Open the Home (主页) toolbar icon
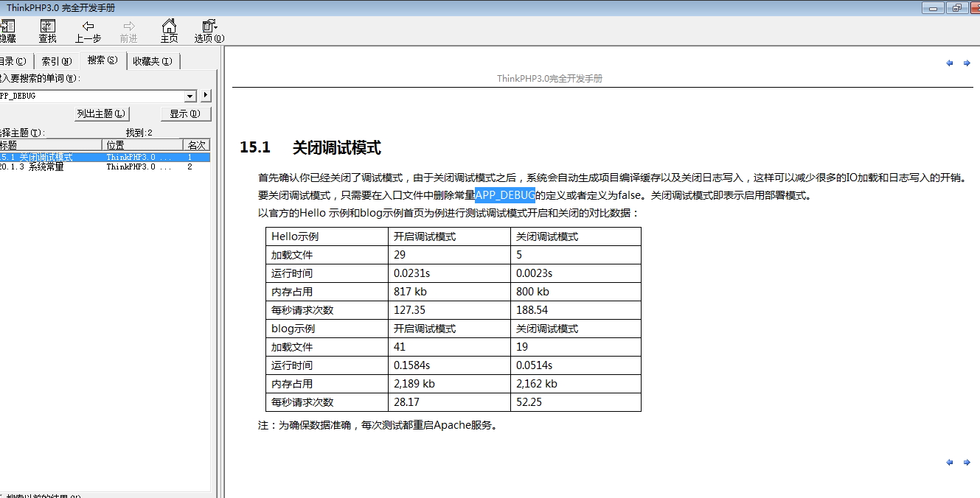The height and width of the screenshot is (498, 980). click(169, 31)
